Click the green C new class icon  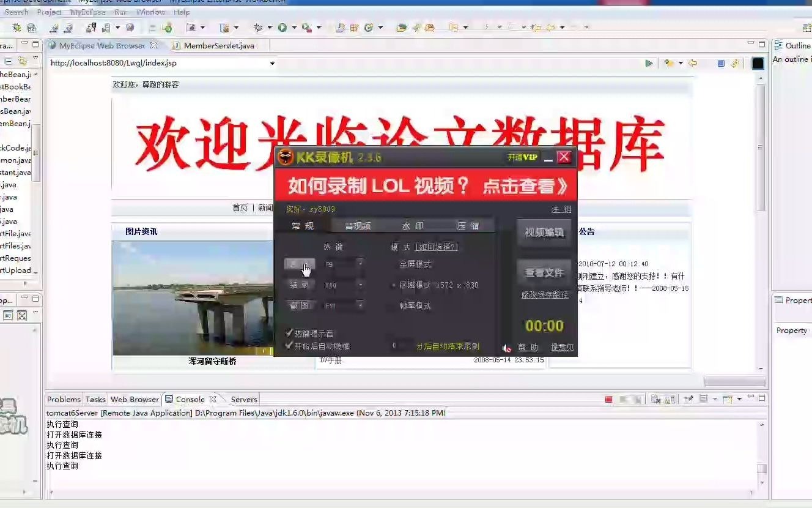[x=369, y=28]
